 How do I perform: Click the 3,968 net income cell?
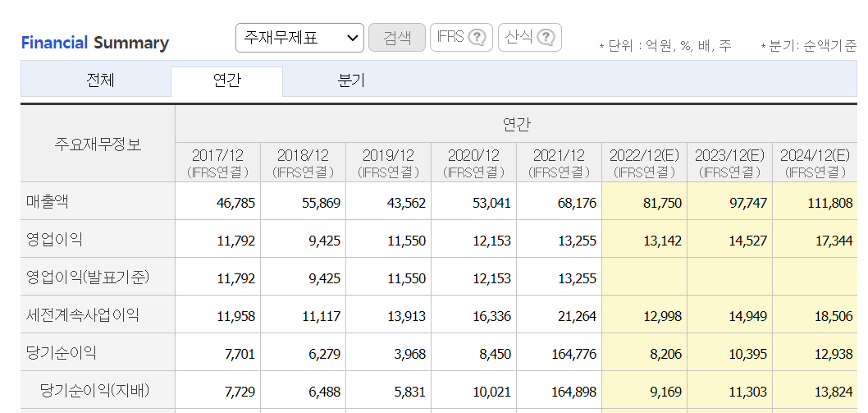[388, 352]
